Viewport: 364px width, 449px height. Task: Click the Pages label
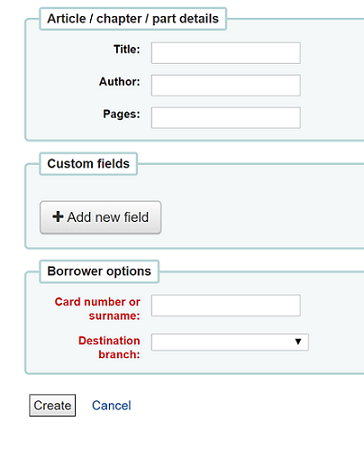121,114
